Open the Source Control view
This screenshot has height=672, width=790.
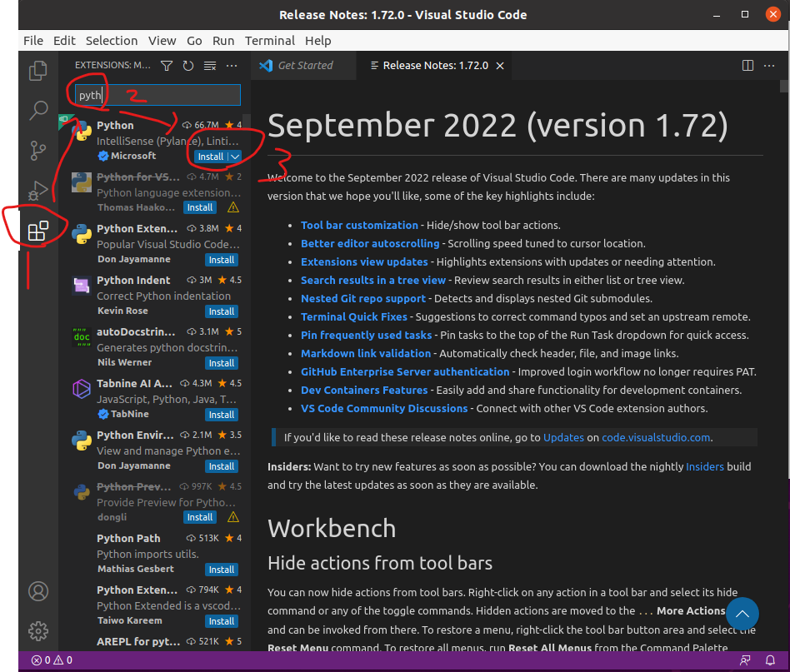point(37,151)
